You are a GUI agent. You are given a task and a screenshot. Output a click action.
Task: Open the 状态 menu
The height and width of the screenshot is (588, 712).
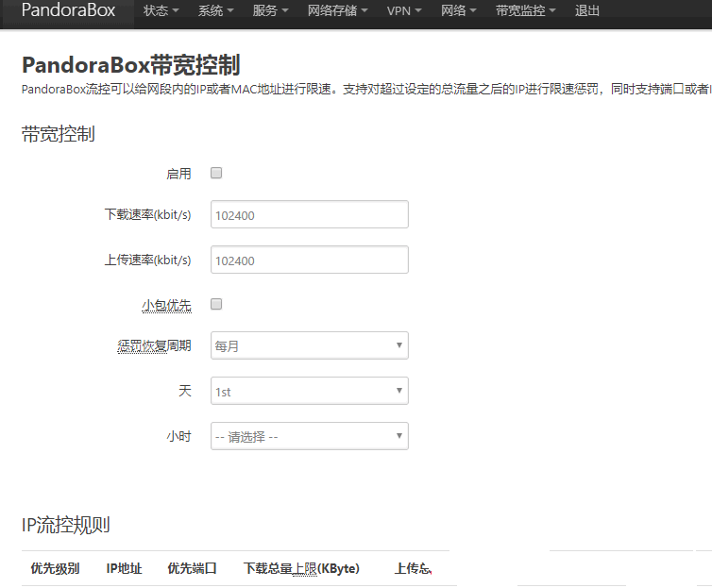(x=161, y=11)
